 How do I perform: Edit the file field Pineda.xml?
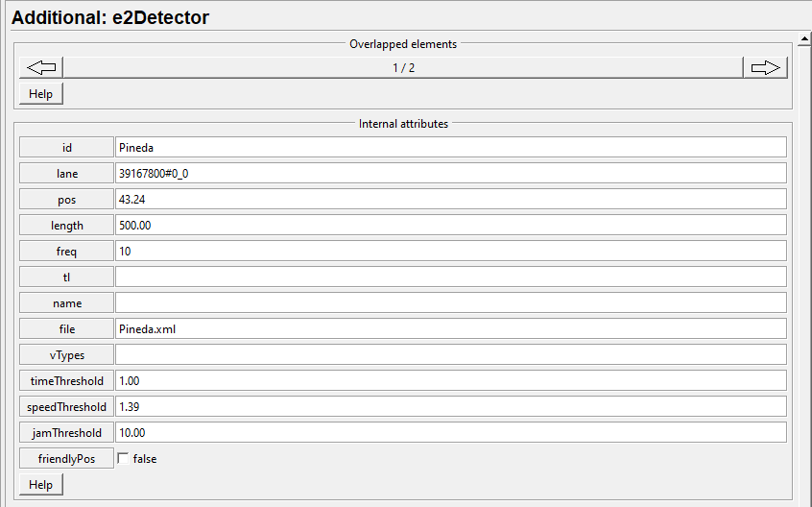tap(450, 329)
